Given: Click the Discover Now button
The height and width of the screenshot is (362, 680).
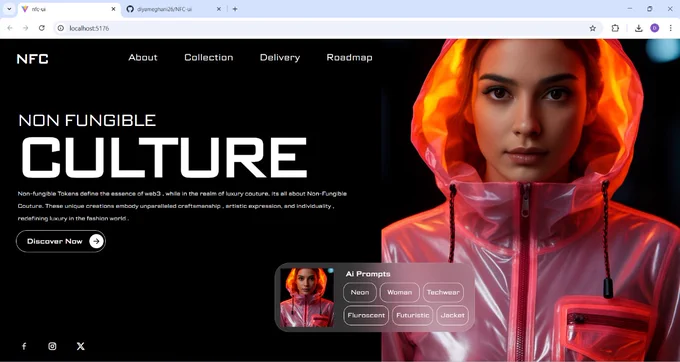Looking at the screenshot, I should [61, 241].
